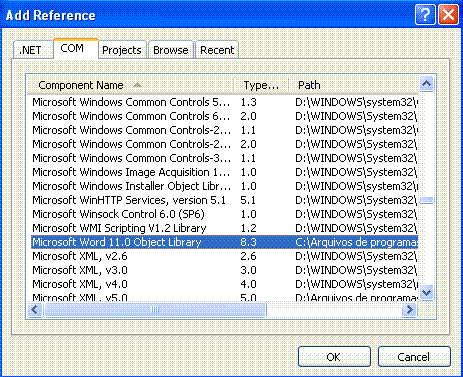
Task: Select Microsoft Winsock Control 6.0 (SP6)
Action: click(224, 214)
